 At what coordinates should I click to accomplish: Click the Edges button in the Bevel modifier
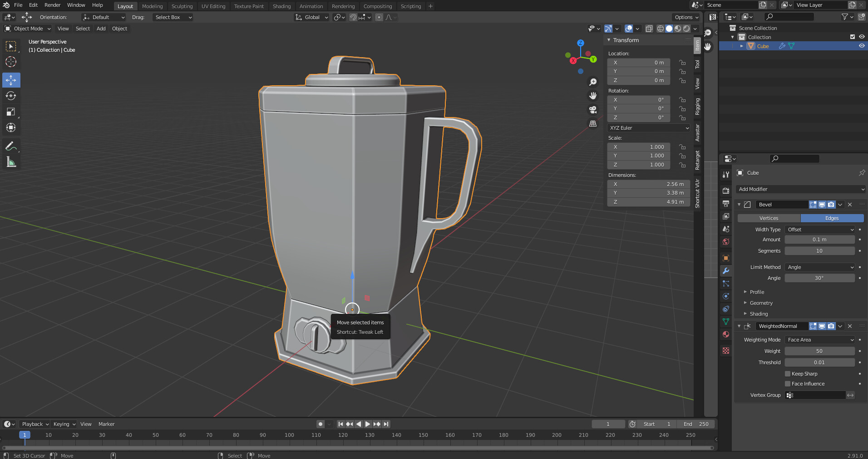tap(832, 218)
